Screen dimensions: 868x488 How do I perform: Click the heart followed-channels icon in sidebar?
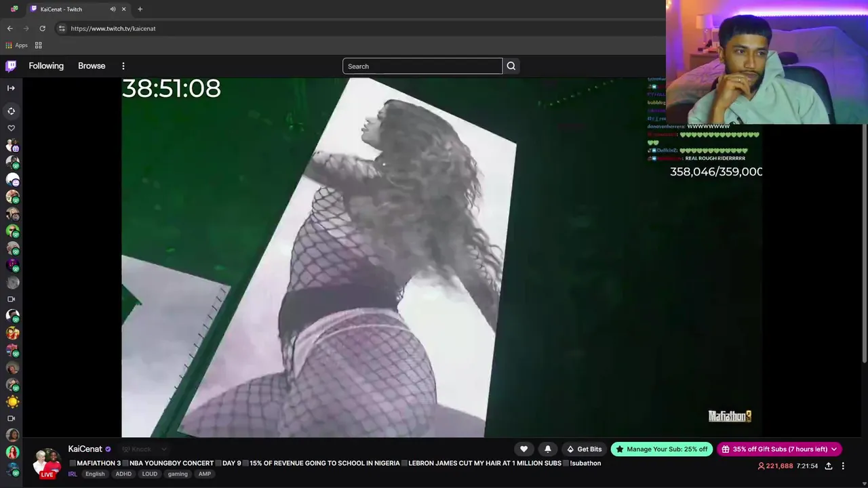pyautogui.click(x=11, y=128)
